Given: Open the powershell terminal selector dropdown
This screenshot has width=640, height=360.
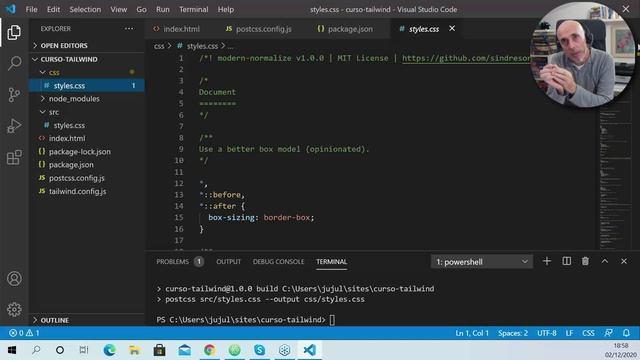Looking at the screenshot, I should 482,262.
